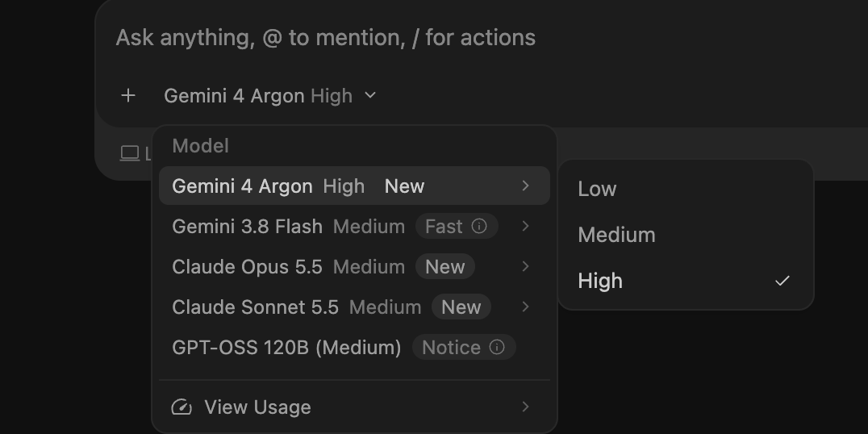Expand Claude Sonnet 5.5 submenu chevron

[x=525, y=307]
